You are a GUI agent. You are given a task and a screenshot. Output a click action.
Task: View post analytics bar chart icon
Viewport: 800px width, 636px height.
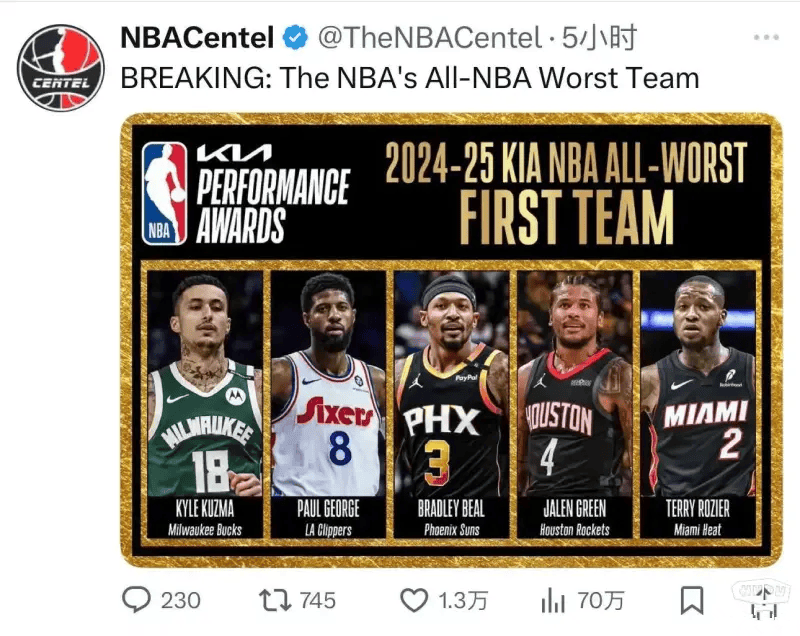553,600
